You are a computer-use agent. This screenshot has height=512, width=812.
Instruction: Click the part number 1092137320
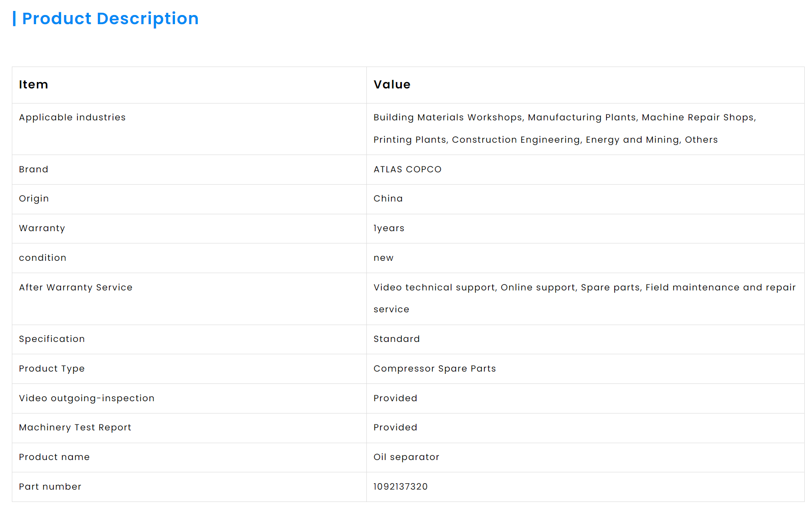click(401, 487)
